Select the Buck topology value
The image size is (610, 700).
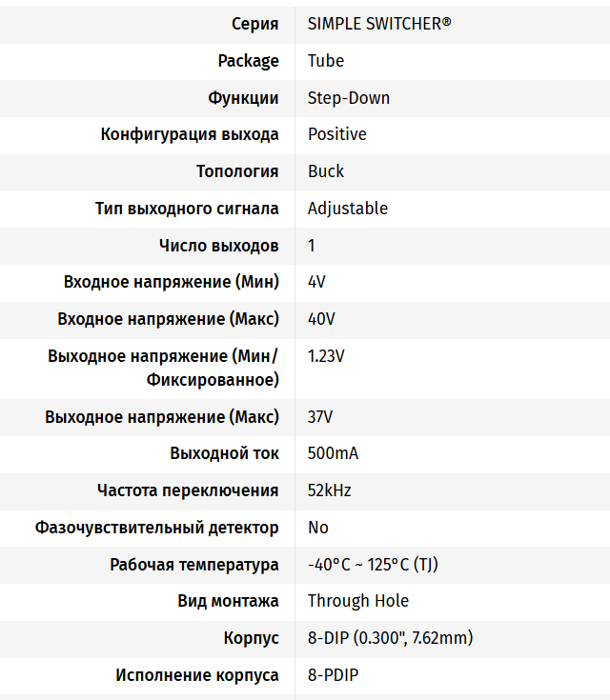point(326,171)
